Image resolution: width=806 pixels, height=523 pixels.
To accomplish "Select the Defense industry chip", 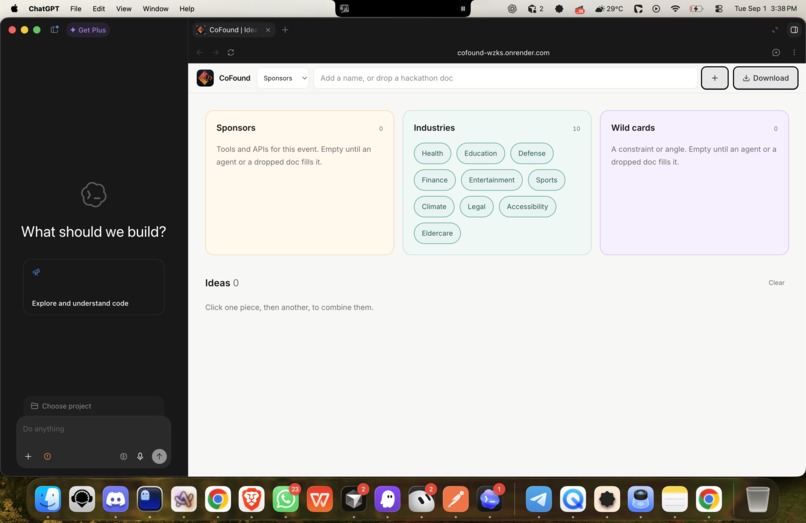I will coord(532,153).
